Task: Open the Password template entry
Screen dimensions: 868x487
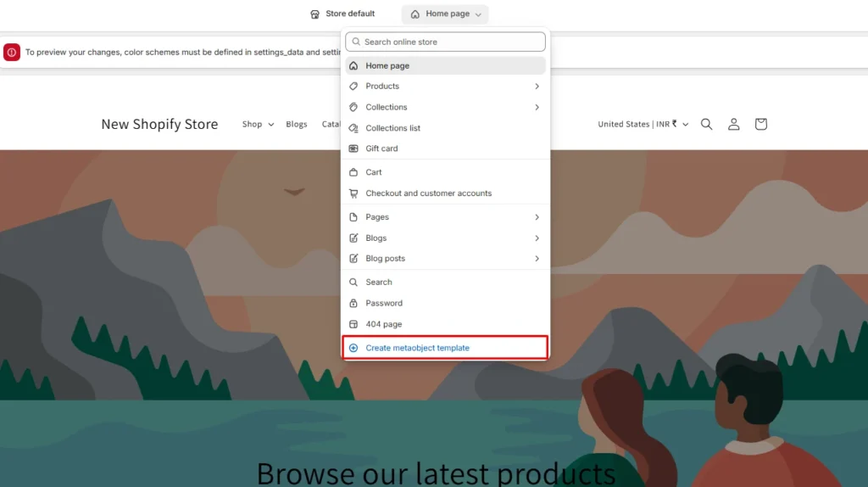Action: coord(445,304)
